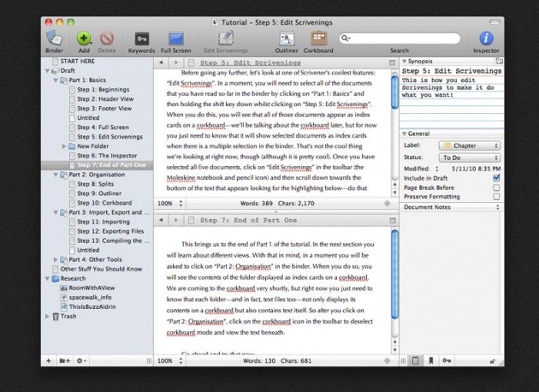
Task: Select Step 1: Beginnings document
Action: 104,89
